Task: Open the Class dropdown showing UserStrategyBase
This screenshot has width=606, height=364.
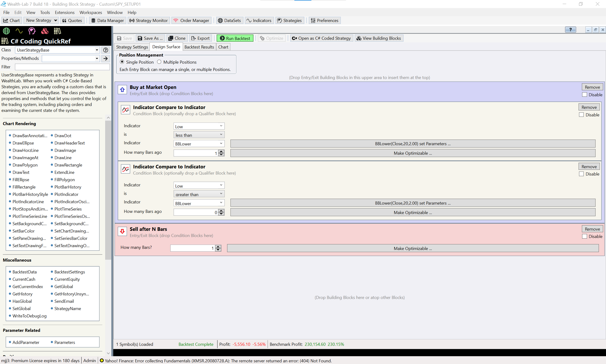Action: 96,50
